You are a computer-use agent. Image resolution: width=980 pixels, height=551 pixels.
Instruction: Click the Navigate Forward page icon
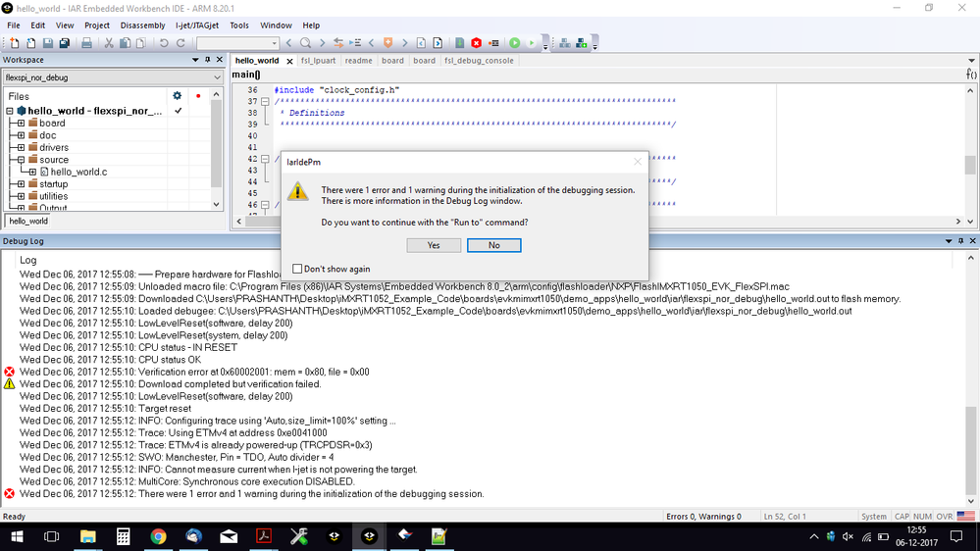[438, 43]
